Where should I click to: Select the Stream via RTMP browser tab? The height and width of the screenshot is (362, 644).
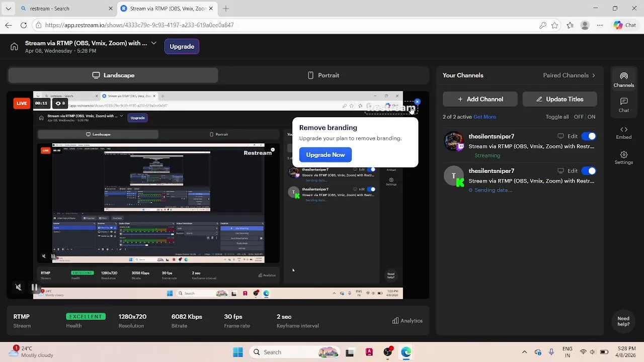click(x=167, y=9)
